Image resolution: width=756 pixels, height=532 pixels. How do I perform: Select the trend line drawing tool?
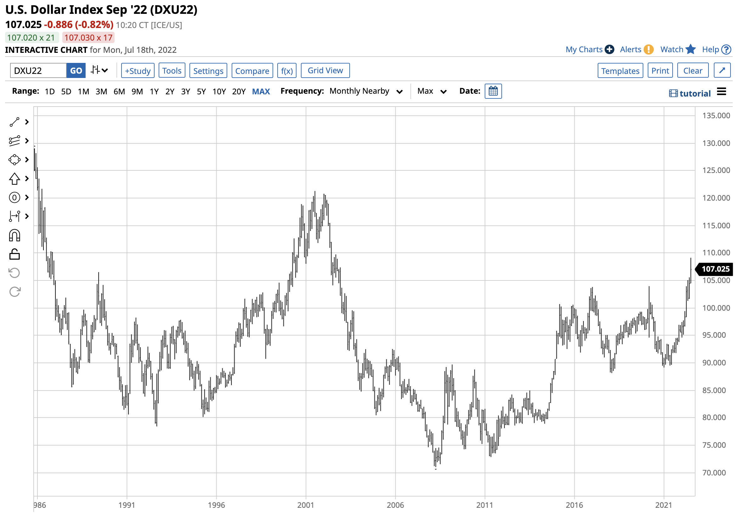pos(14,122)
